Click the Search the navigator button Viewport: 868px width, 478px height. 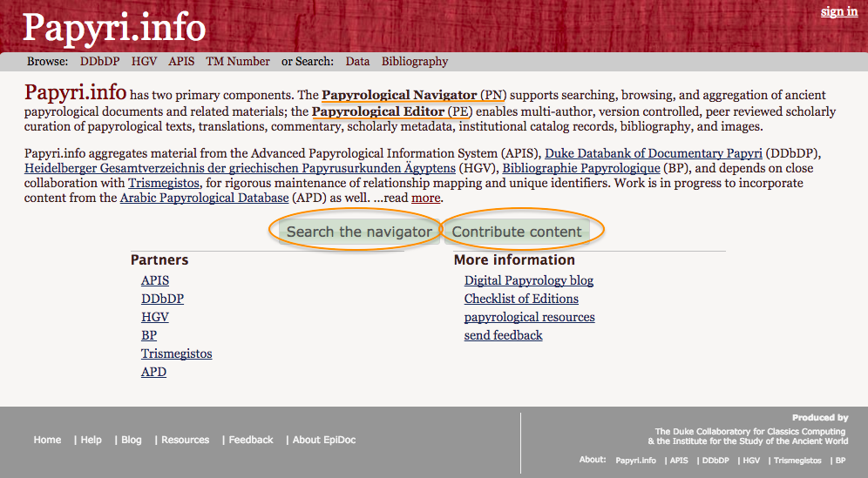[359, 232]
